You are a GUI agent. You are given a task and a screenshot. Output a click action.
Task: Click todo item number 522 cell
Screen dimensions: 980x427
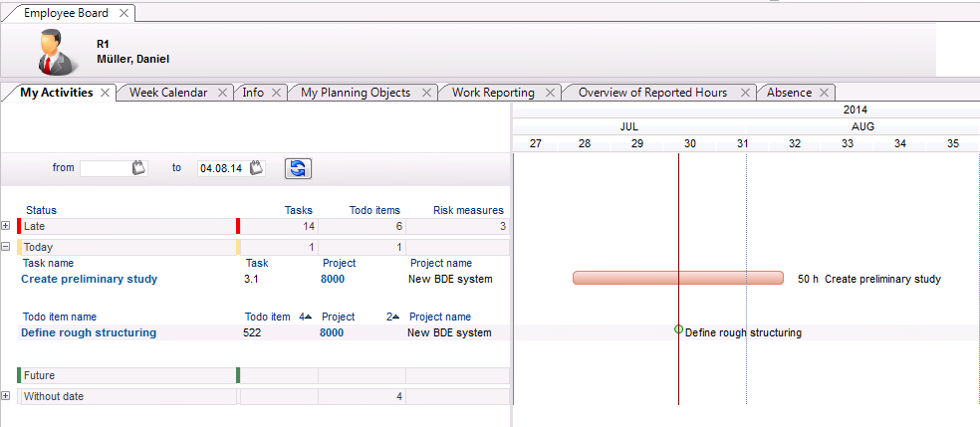[252, 332]
